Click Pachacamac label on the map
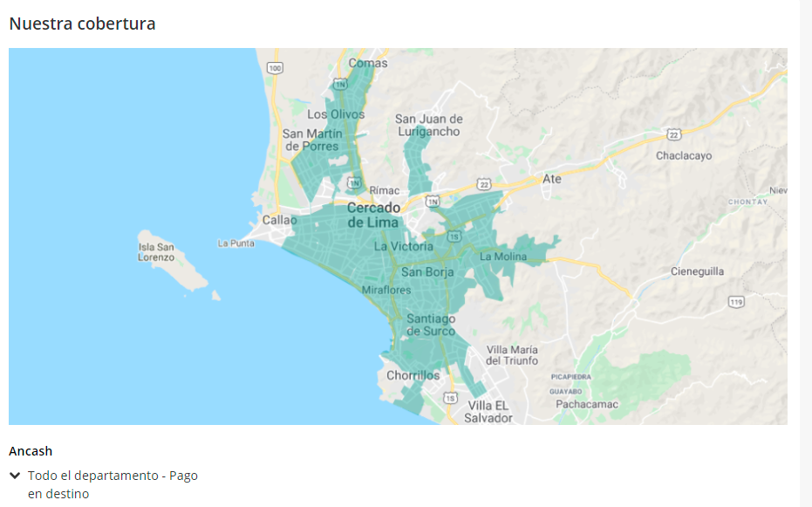The height and width of the screenshot is (507, 812). tap(586, 404)
